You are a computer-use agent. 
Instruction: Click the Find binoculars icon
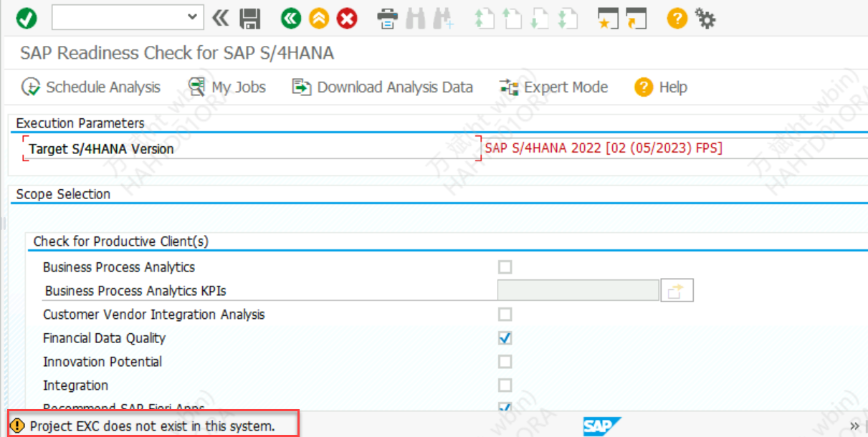pyautogui.click(x=416, y=18)
